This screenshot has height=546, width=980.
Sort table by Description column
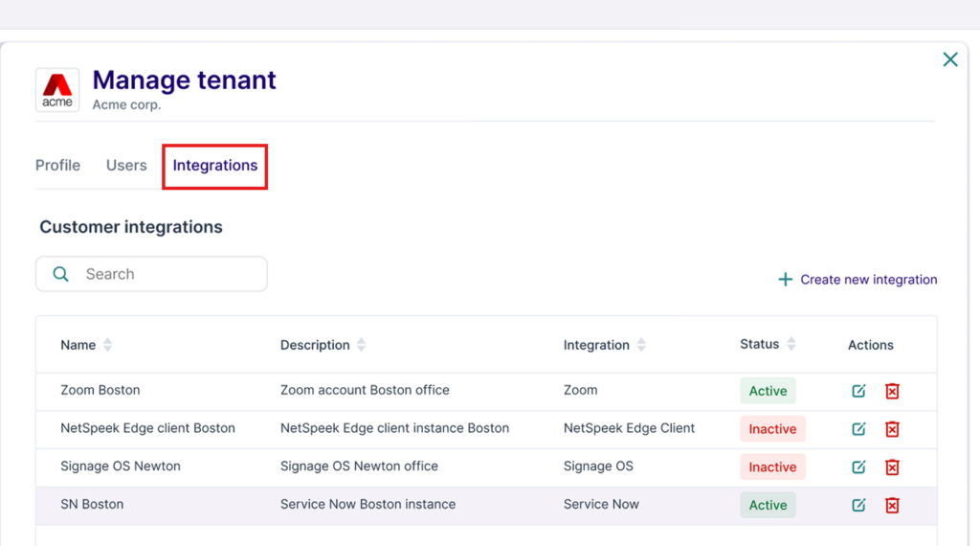click(361, 345)
